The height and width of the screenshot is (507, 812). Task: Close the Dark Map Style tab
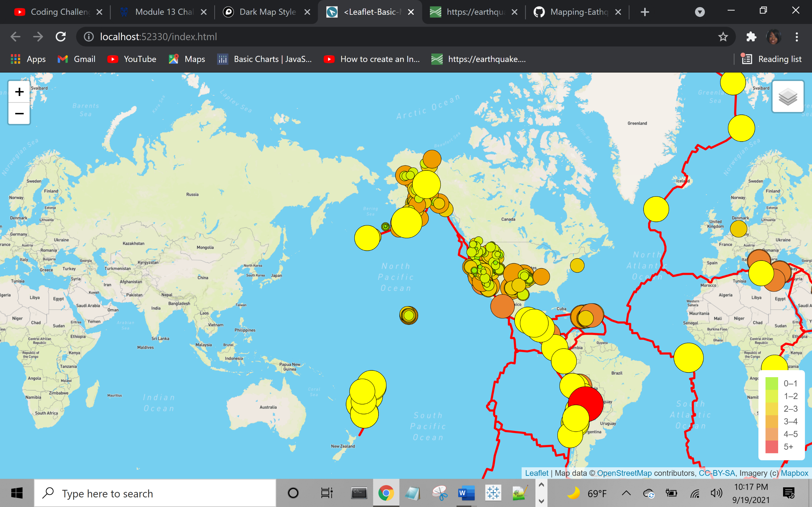tap(307, 12)
